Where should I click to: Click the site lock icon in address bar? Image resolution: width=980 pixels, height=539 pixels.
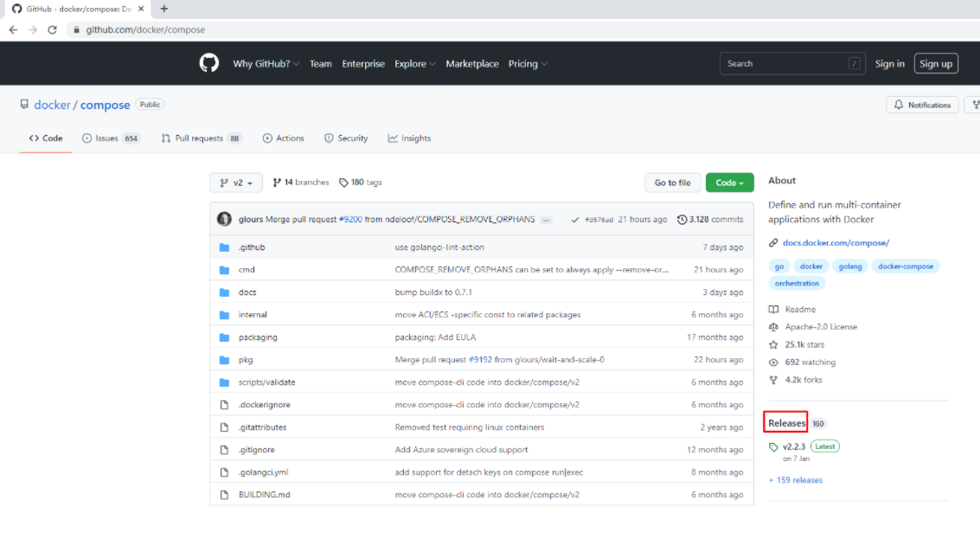pyautogui.click(x=76, y=29)
